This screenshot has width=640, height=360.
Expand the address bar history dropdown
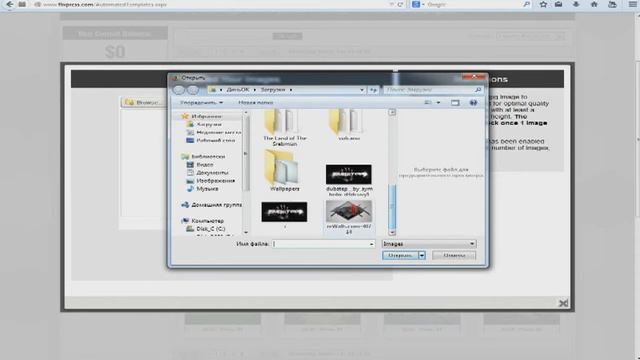[x=362, y=90]
